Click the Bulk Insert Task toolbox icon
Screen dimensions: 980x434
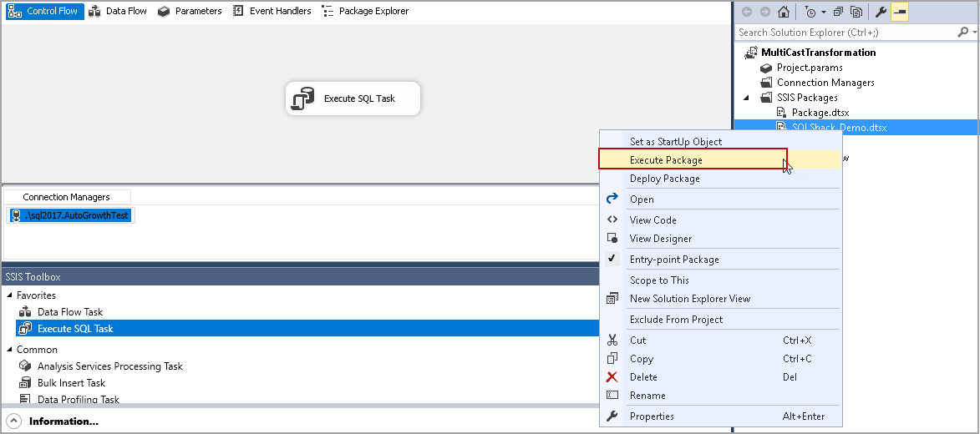tap(25, 383)
